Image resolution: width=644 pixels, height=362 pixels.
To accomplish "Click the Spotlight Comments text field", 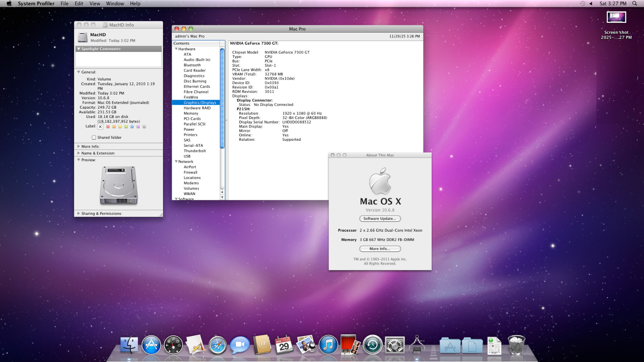I will pyautogui.click(x=118, y=59).
